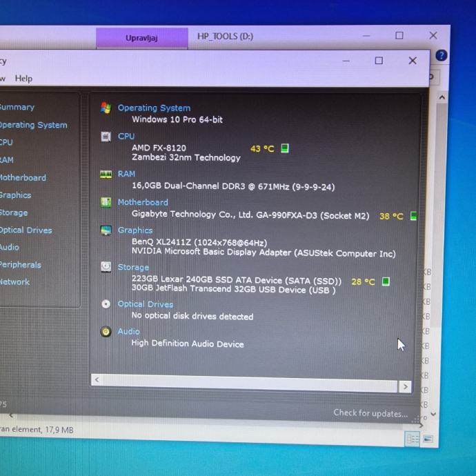This screenshot has width=476, height=476.
Task: Click the Operating System Windows flag icon
Action: point(106,108)
